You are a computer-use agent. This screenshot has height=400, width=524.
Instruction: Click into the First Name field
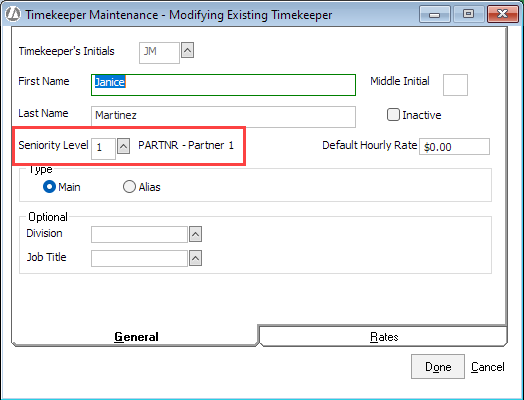(223, 85)
